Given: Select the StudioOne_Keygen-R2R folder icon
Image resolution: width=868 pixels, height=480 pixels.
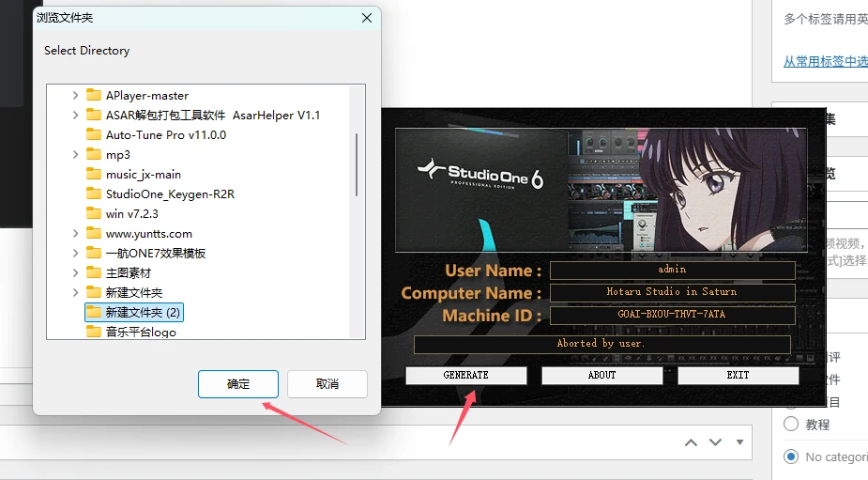Looking at the screenshot, I should tap(94, 194).
